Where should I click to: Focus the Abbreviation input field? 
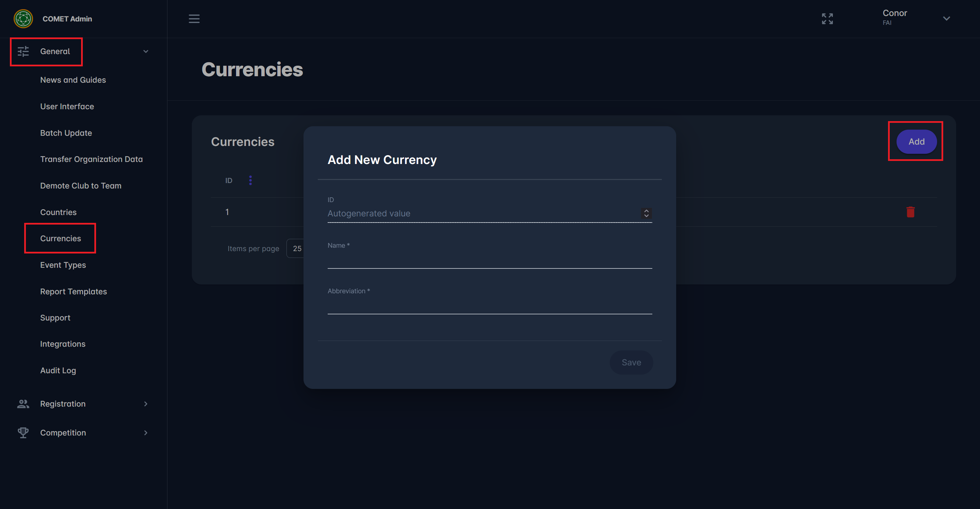click(489, 306)
